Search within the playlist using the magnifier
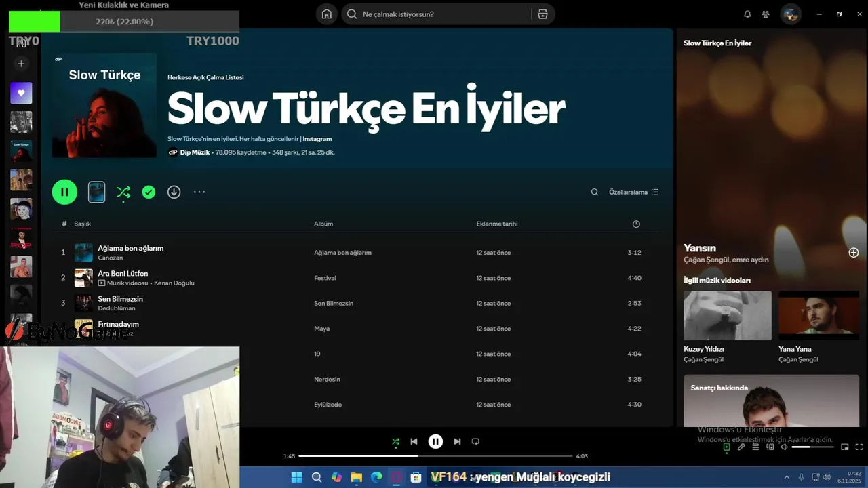This screenshot has width=868, height=488. click(x=595, y=192)
